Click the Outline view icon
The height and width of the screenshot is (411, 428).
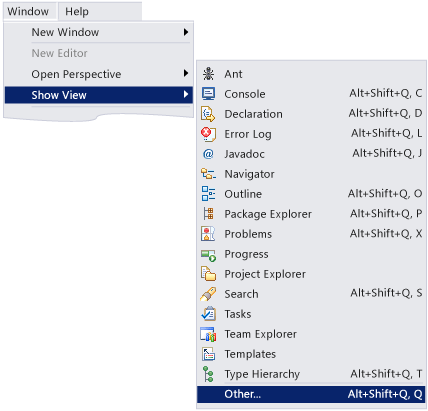pyautogui.click(x=208, y=194)
